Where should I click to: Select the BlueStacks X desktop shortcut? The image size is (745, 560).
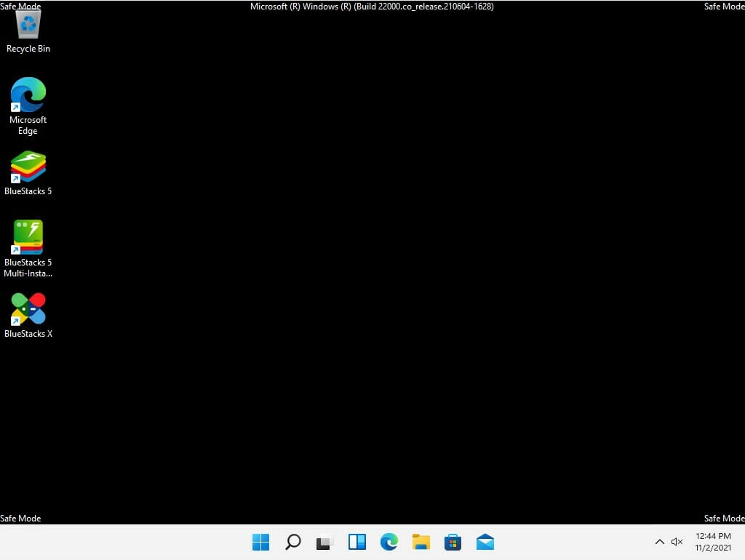click(x=28, y=316)
